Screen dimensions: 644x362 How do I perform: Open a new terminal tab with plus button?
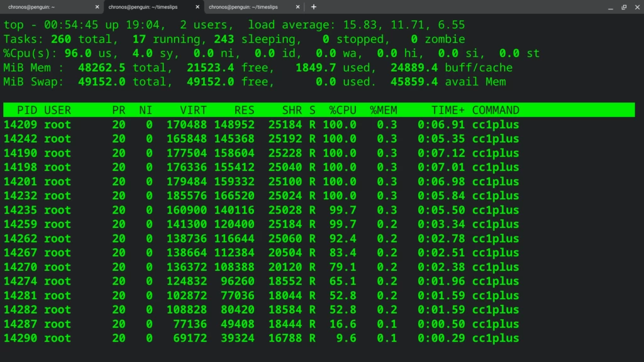point(314,7)
